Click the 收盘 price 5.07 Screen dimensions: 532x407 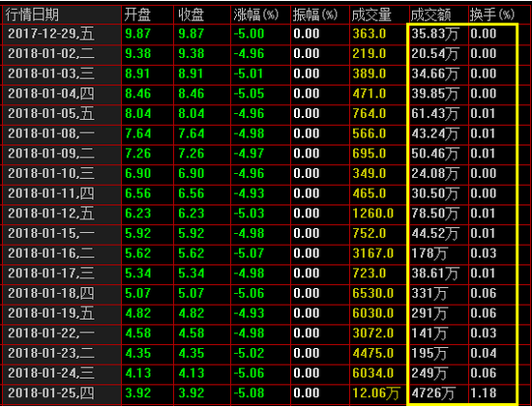pos(192,293)
